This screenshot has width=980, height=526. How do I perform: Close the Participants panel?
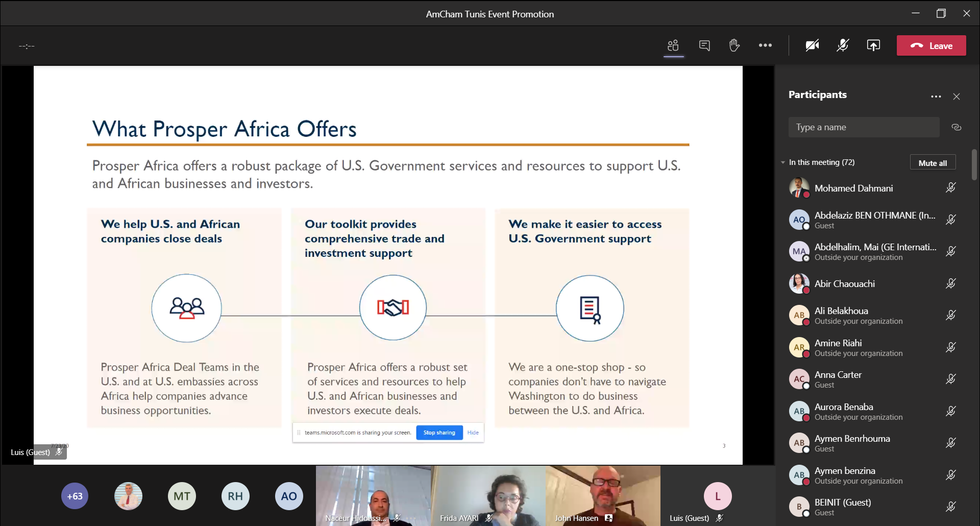click(x=957, y=97)
